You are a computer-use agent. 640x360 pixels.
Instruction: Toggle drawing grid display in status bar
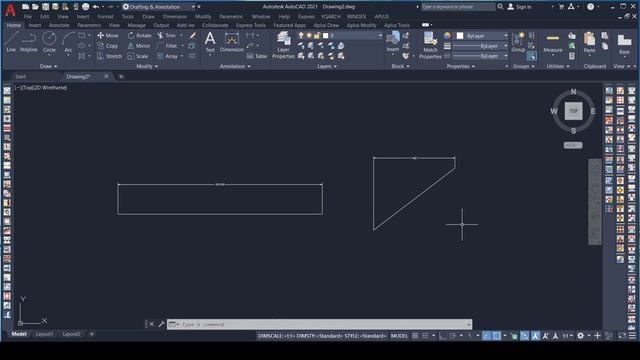[415, 336]
